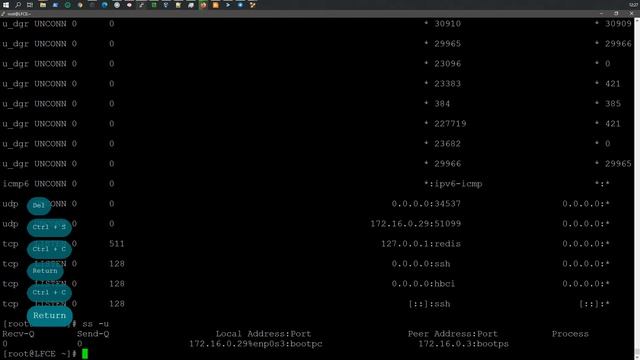Open Task View from the taskbar
The image size is (640, 360).
point(30,5)
